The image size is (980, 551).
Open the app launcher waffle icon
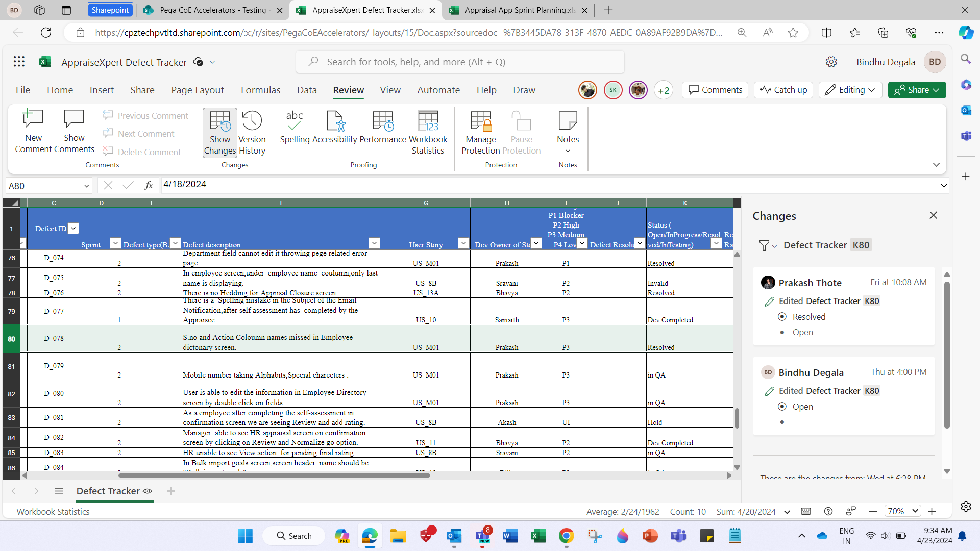(x=19, y=62)
